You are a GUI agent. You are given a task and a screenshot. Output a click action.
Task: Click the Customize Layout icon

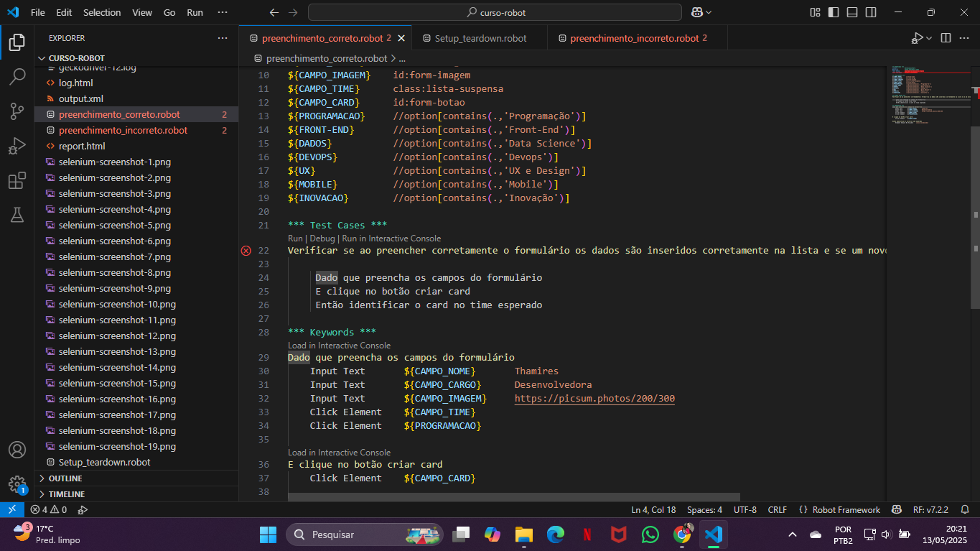tap(815, 12)
